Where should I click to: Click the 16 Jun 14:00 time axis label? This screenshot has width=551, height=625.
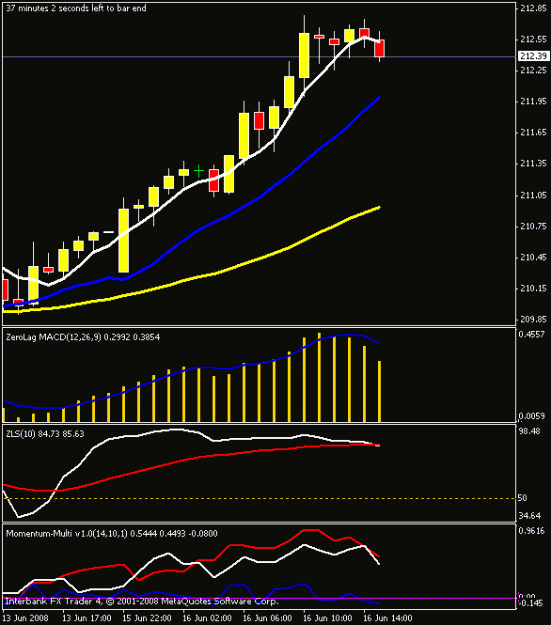click(388, 618)
